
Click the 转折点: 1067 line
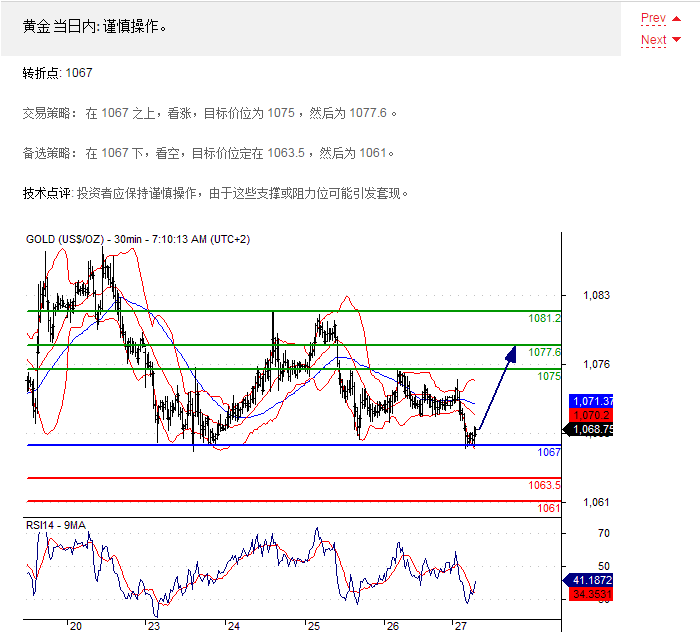[58, 73]
